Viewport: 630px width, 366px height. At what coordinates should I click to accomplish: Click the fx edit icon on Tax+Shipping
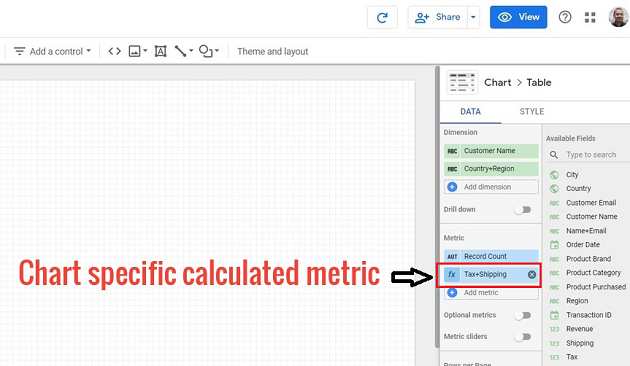tap(452, 274)
